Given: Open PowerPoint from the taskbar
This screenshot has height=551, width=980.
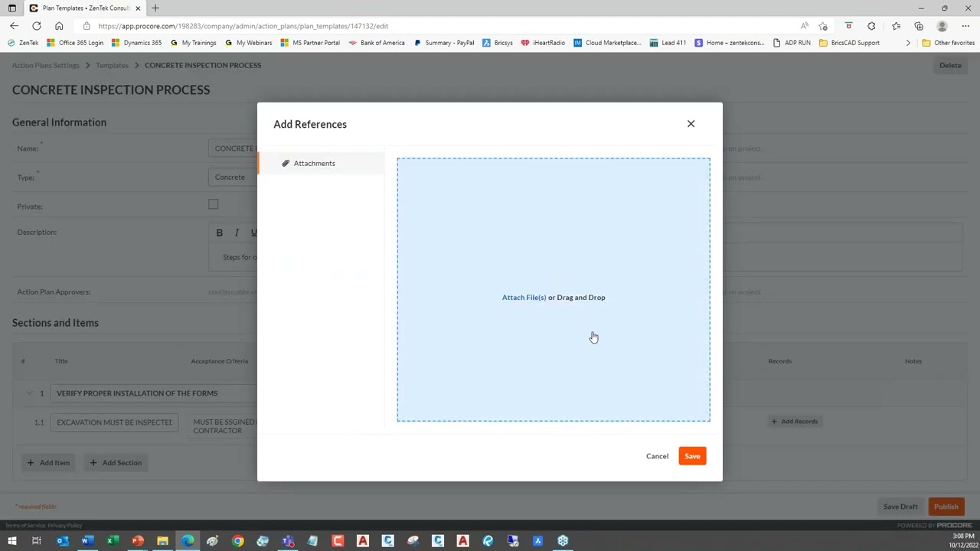Looking at the screenshot, I should [x=138, y=541].
